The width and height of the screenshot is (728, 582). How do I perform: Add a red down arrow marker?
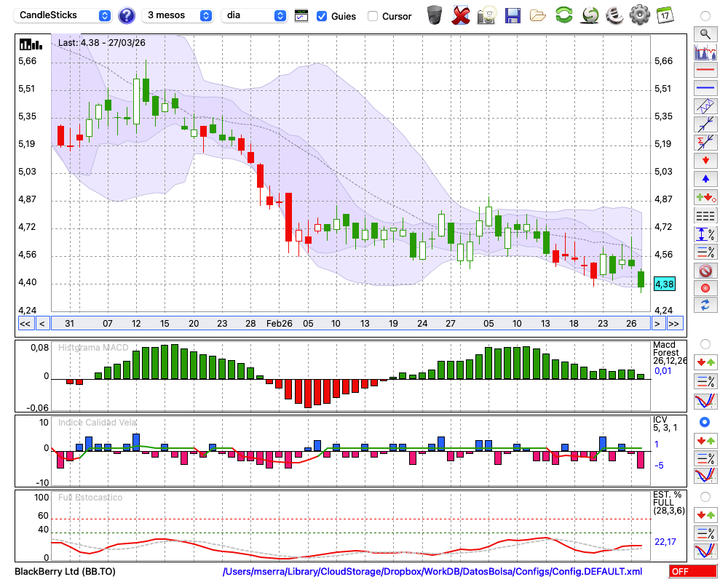[705, 161]
